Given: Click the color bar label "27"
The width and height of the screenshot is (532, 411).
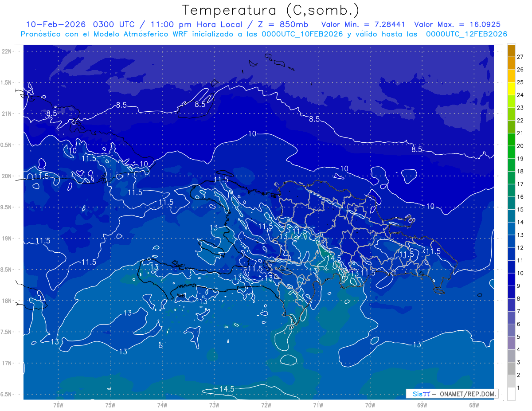Looking at the screenshot, I should pos(520,57).
